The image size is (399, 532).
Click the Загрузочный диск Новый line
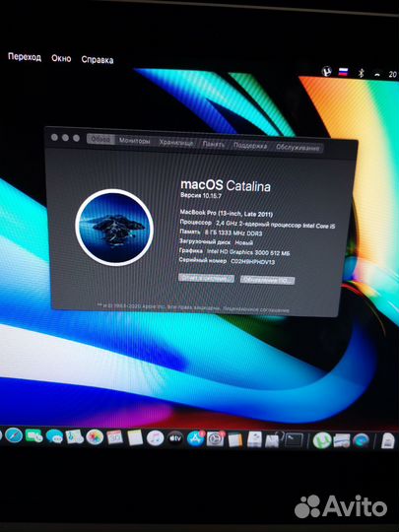pyautogui.click(x=216, y=242)
